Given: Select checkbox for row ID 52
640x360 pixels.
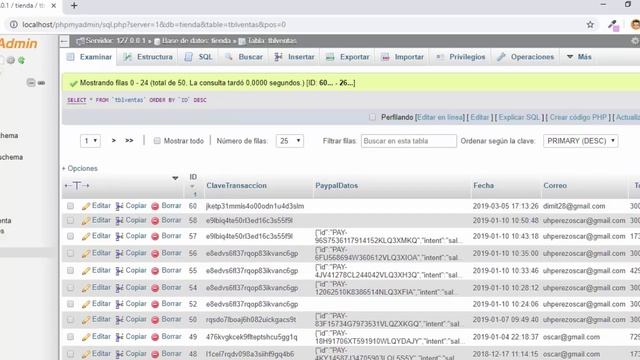Looking at the screenshot, I should pos(70,304).
